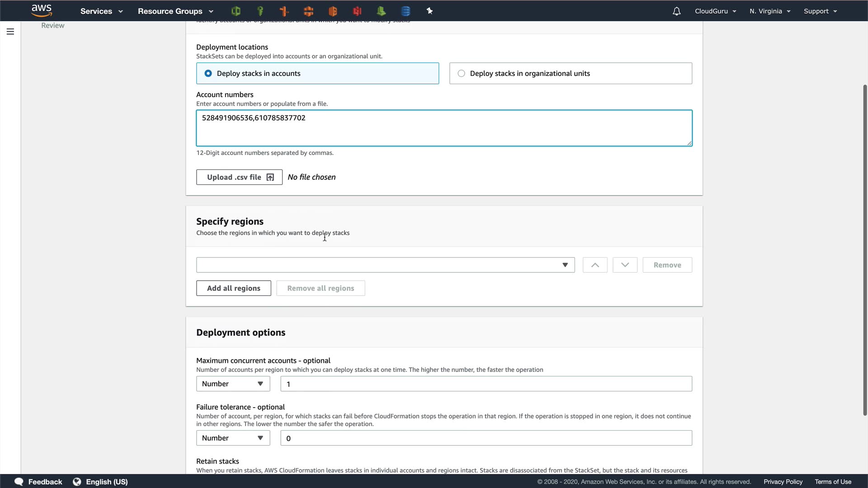Open Failure tolerance Number dropdown
This screenshot has height=488, width=868.
[233, 438]
